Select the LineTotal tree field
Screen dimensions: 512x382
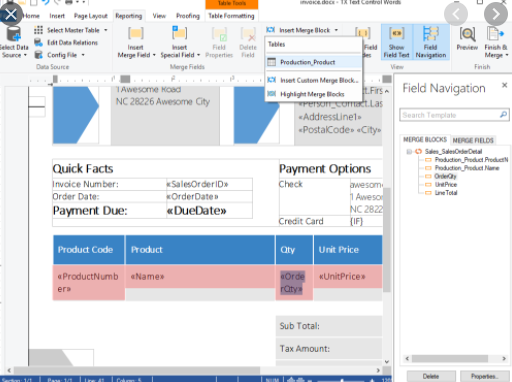click(x=446, y=193)
